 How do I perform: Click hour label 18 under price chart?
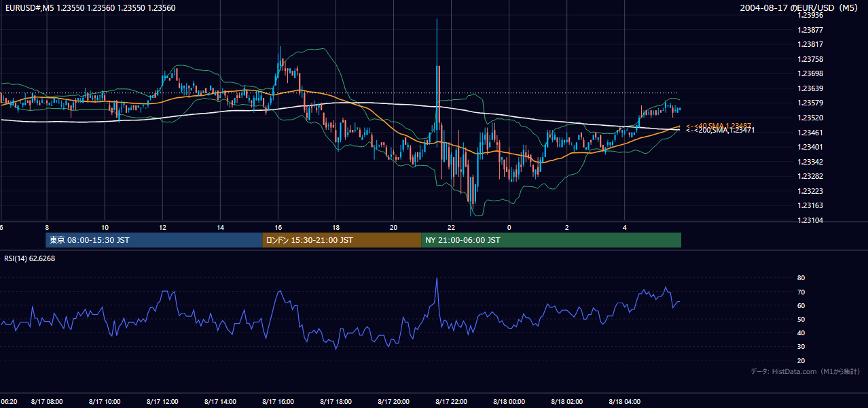[336, 227]
